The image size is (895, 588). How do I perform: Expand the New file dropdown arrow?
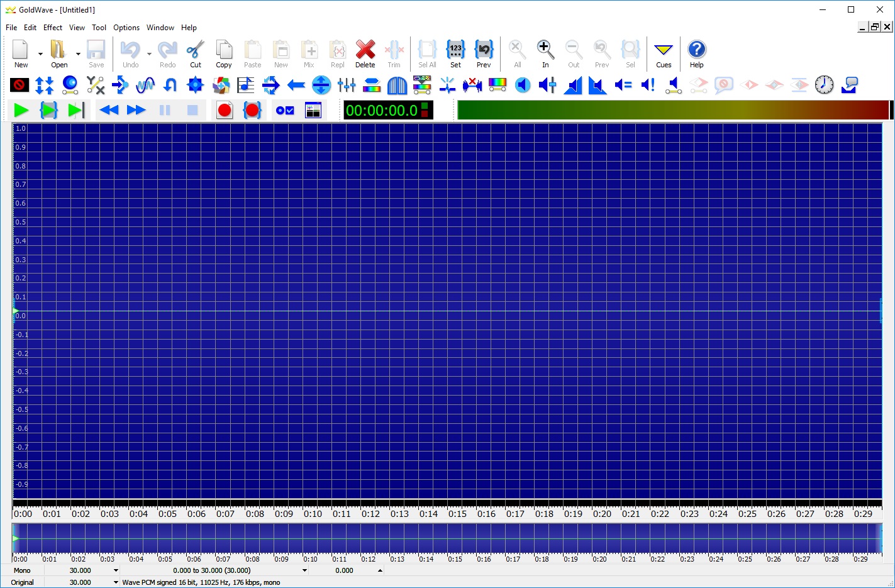tap(40, 54)
